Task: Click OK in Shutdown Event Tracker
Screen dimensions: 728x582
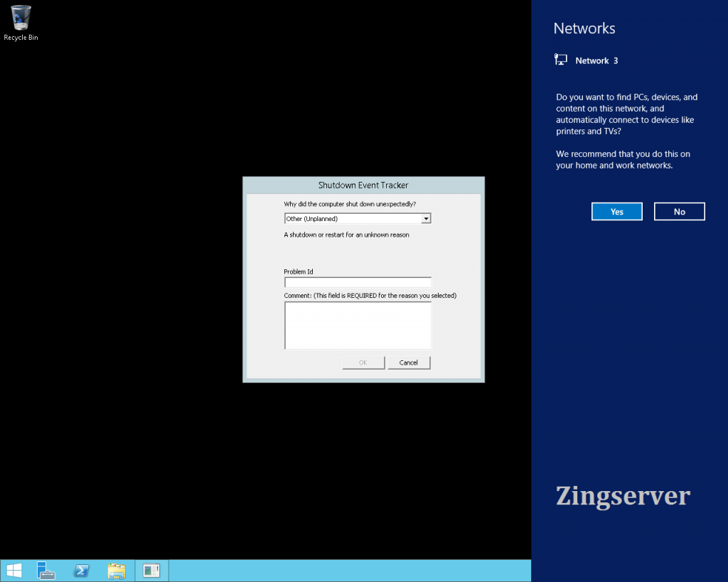Action: (363, 362)
